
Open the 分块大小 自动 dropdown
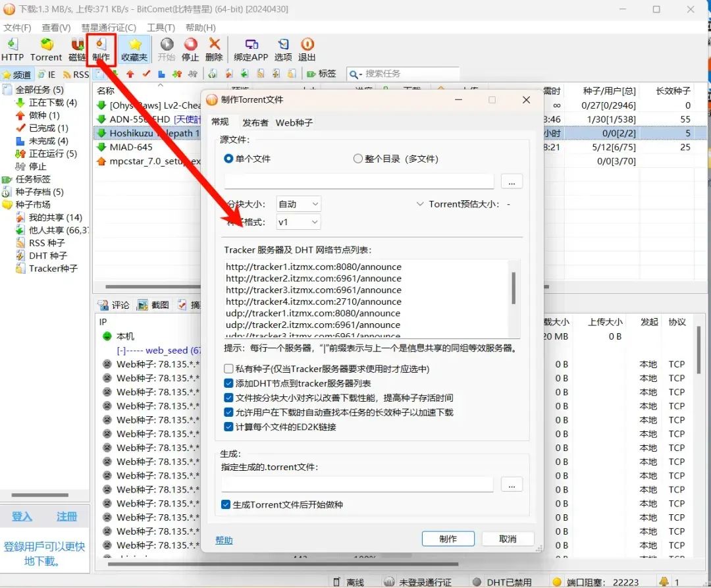[x=298, y=204]
